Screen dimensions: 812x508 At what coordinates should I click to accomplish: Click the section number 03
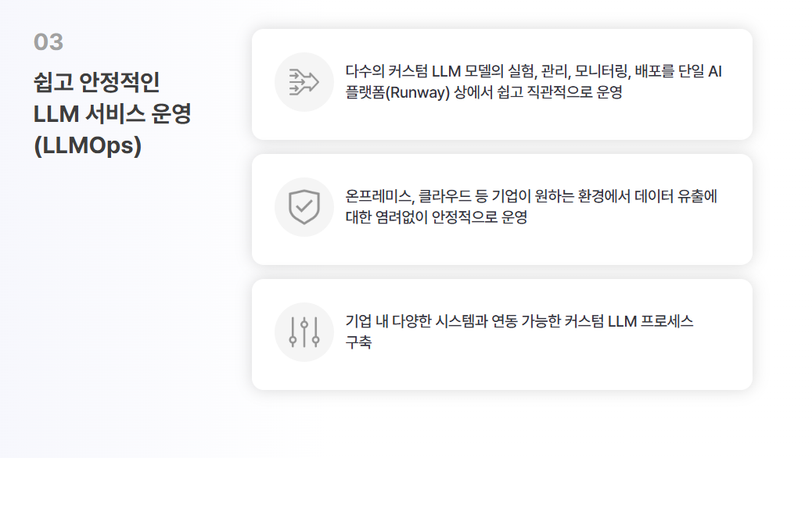point(49,42)
